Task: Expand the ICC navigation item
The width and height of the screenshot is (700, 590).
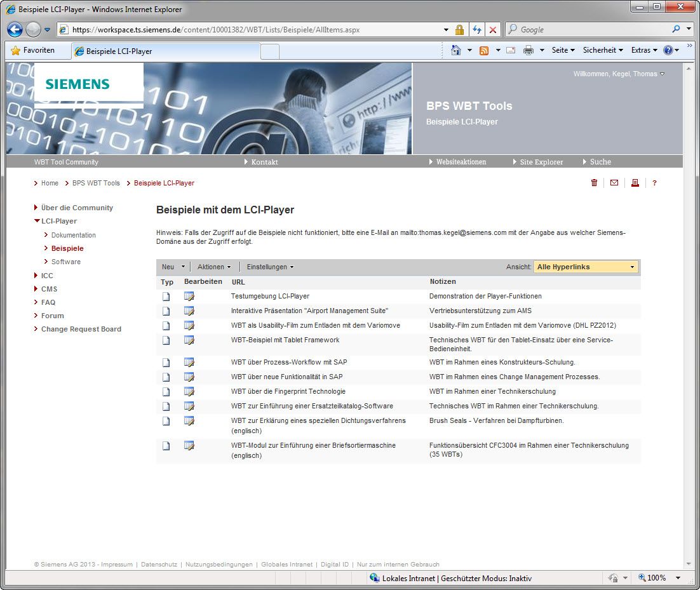Action: (x=47, y=276)
